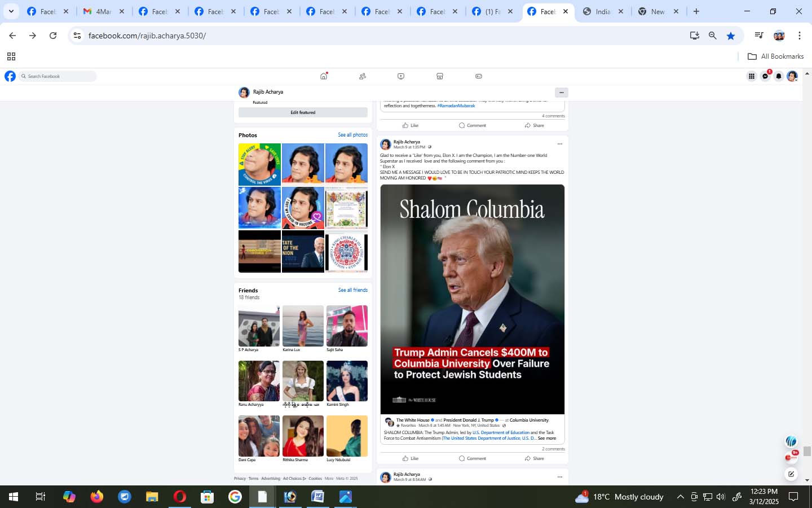The image size is (812, 508).
Task: Open Chrome three-dot menu
Action: 800,36
